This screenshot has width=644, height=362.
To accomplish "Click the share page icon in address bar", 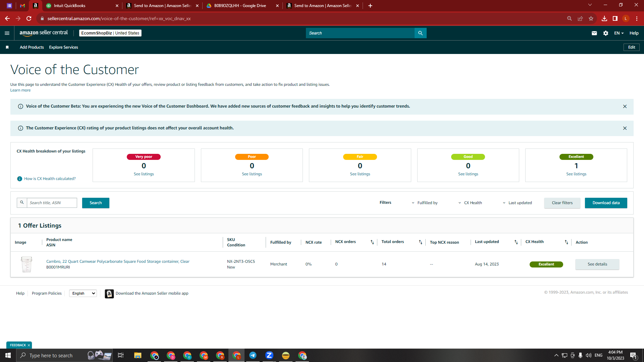I will coord(580,19).
